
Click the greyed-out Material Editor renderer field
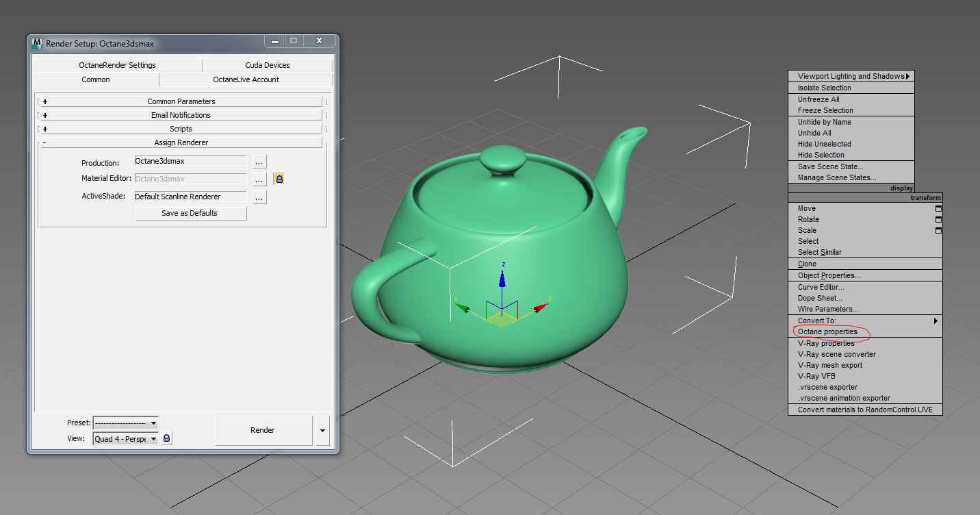[190, 179]
